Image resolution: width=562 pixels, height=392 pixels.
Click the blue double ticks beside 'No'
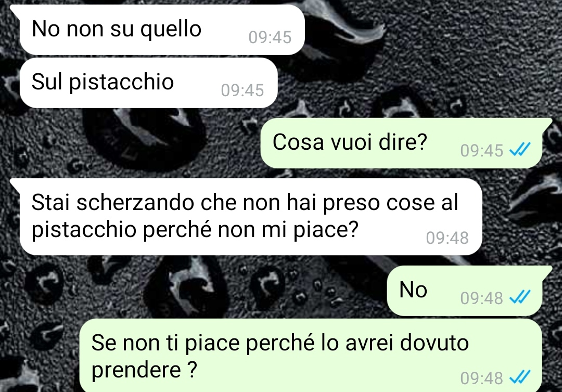point(520,297)
